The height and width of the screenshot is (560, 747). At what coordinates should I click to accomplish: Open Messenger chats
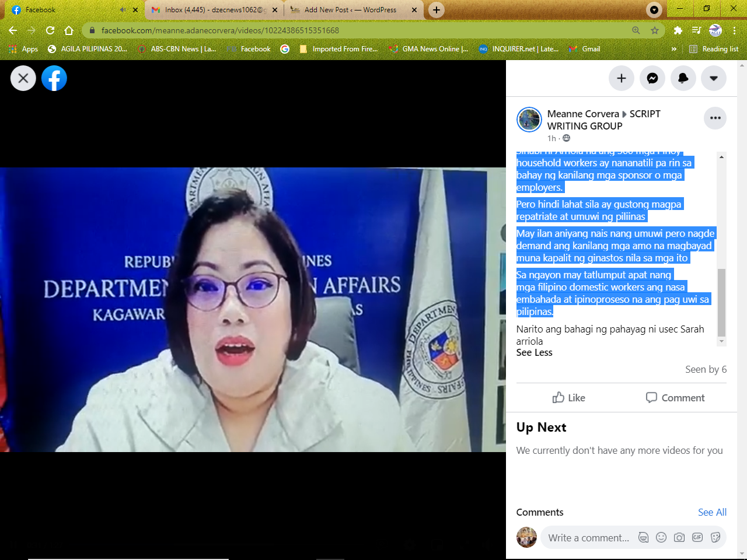pos(652,78)
